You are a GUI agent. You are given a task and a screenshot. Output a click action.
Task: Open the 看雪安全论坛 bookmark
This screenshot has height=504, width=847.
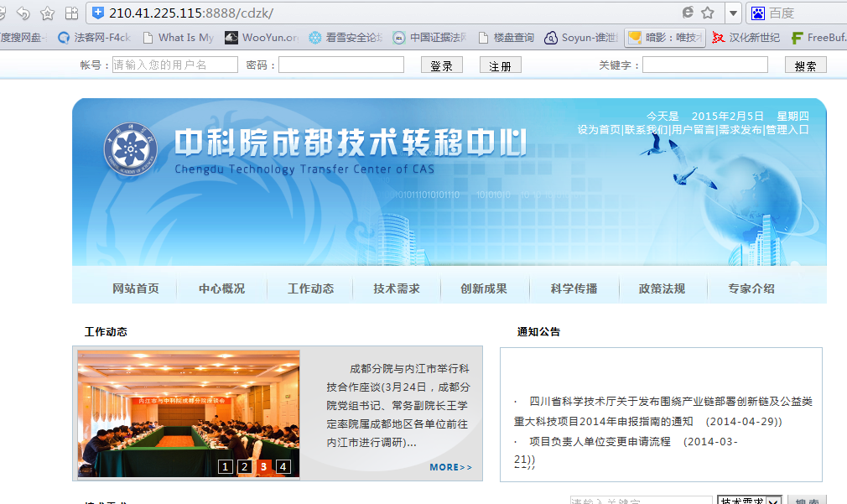(346, 37)
